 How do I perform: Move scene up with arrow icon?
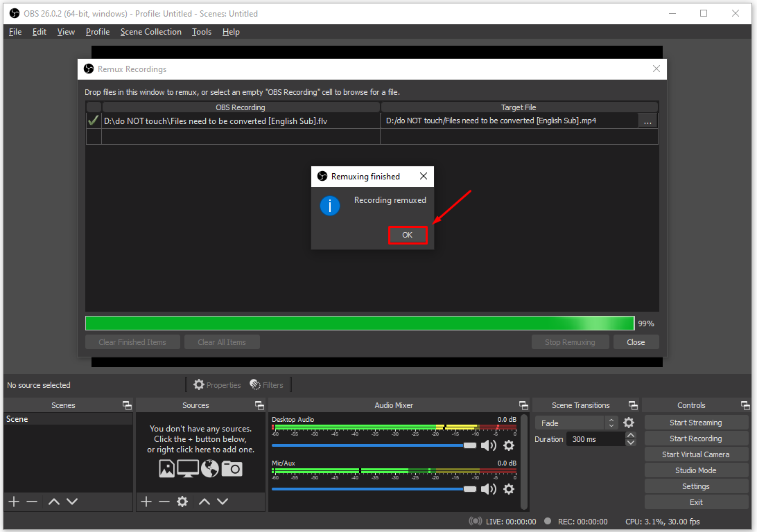pos(54,502)
